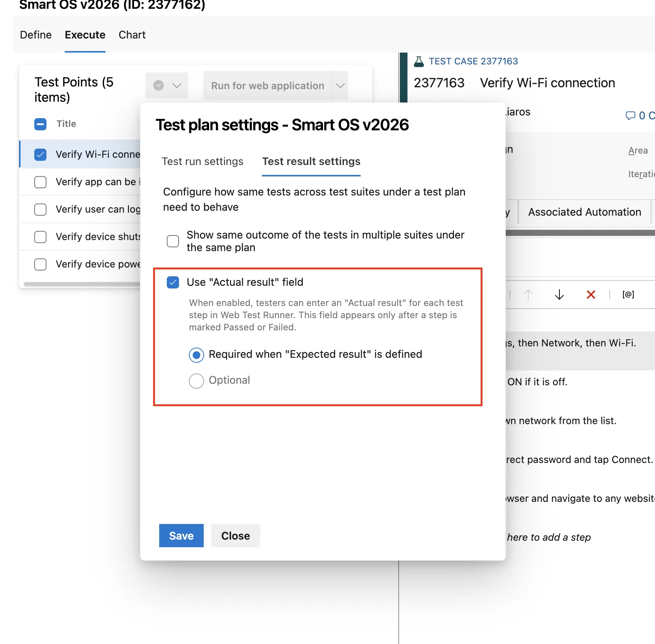Click the insert parameter [@] icon
655x644 pixels.
click(628, 295)
